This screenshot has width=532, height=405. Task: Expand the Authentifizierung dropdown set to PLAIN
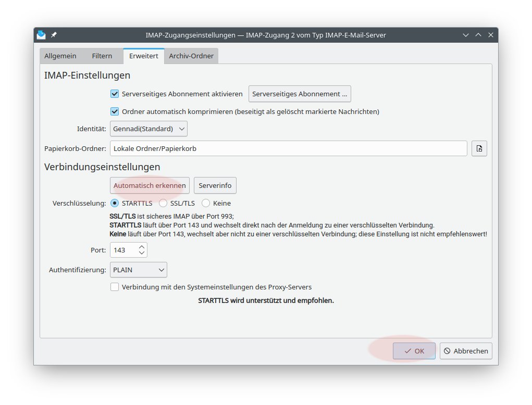tap(139, 270)
